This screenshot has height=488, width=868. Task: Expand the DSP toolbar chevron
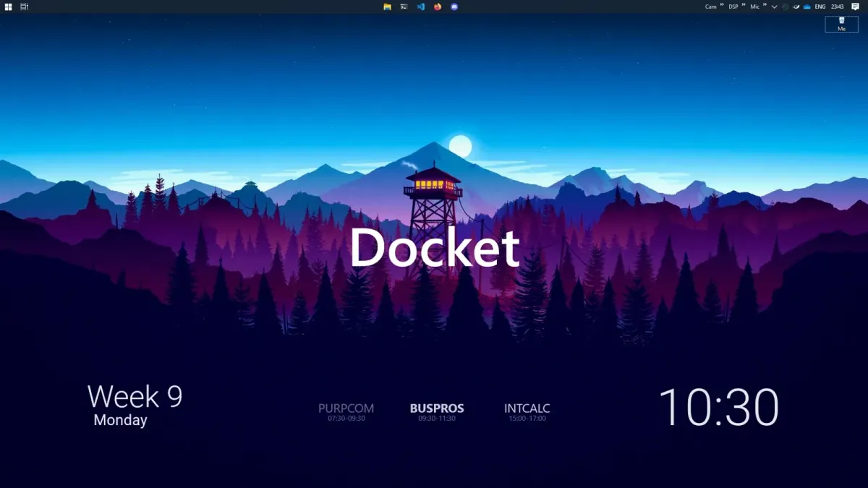pyautogui.click(x=744, y=5)
